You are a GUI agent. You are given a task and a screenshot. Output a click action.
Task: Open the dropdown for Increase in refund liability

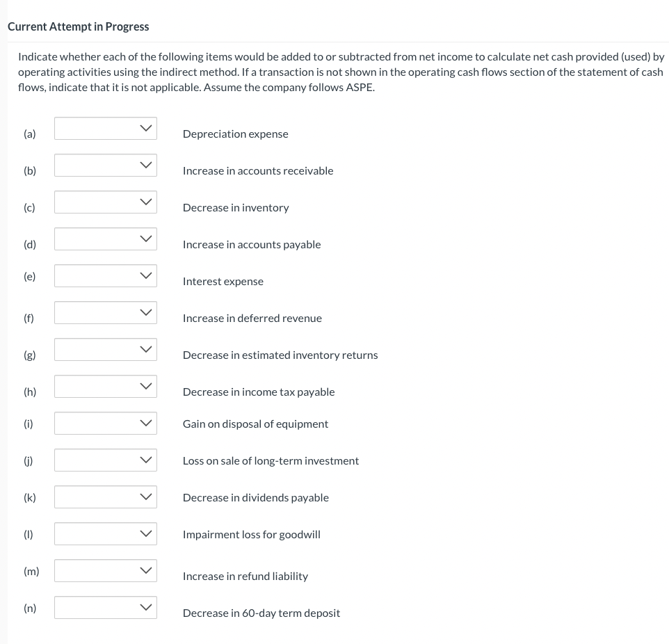(105, 570)
